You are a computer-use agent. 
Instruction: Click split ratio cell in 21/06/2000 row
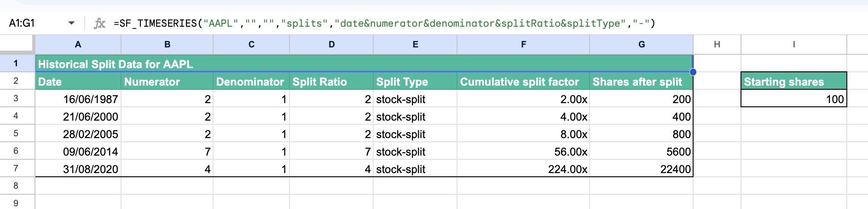coord(331,116)
